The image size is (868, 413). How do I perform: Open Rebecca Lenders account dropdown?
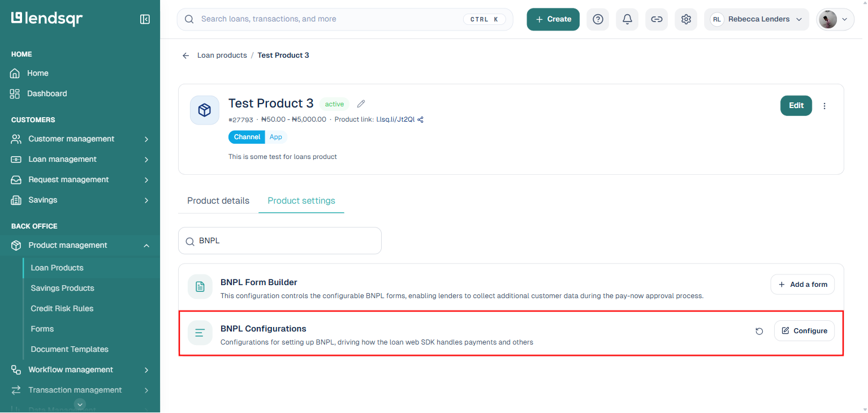point(757,19)
